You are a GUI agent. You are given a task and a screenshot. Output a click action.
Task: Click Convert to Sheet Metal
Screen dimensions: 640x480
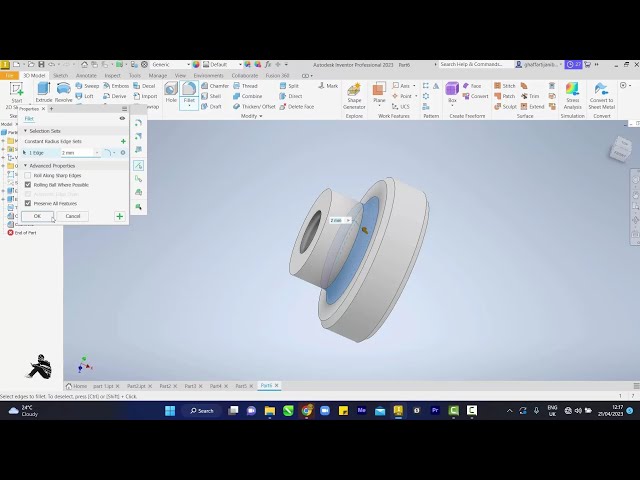[x=601, y=96]
